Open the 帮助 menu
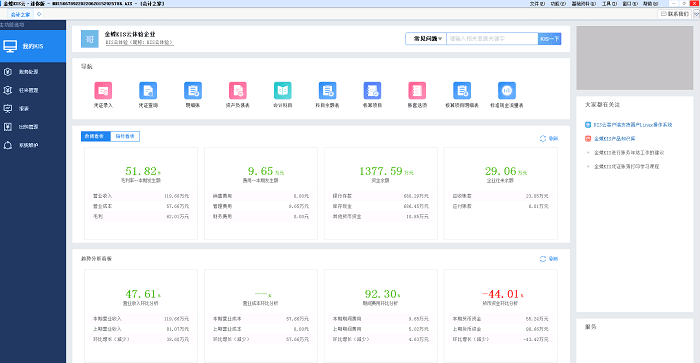Image resolution: width=700 pixels, height=363 pixels. pos(650,4)
